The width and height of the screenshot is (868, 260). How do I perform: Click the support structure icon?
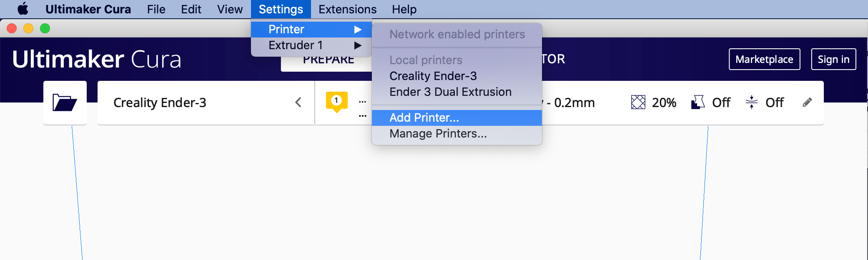[x=697, y=102]
